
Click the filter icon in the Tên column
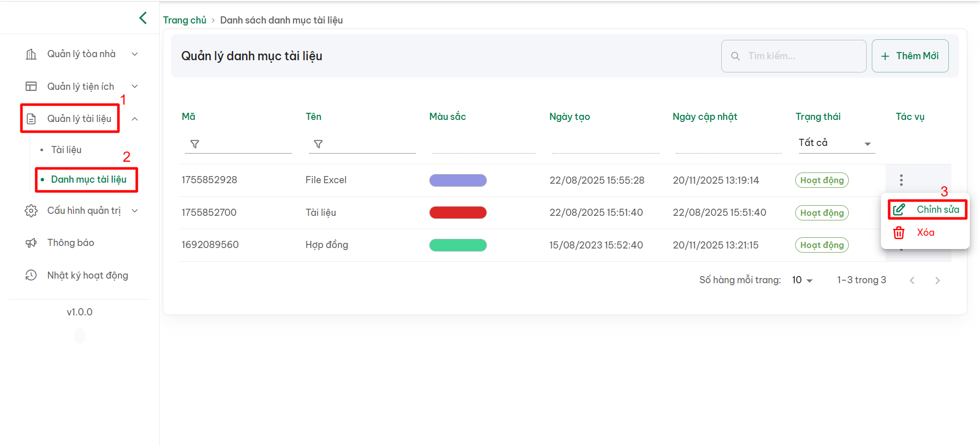[x=318, y=144]
